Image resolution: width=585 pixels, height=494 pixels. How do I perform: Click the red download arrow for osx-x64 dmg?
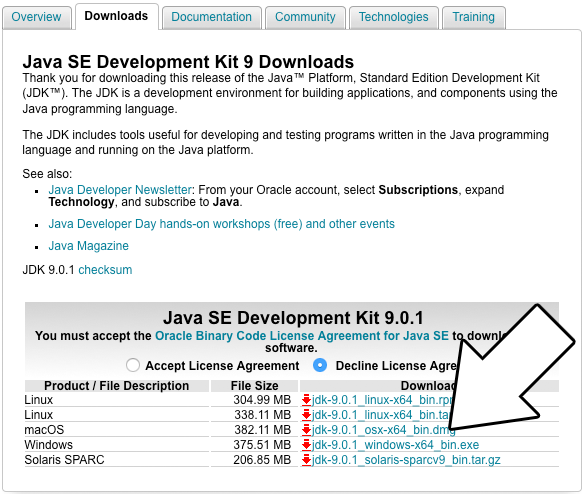(306, 429)
